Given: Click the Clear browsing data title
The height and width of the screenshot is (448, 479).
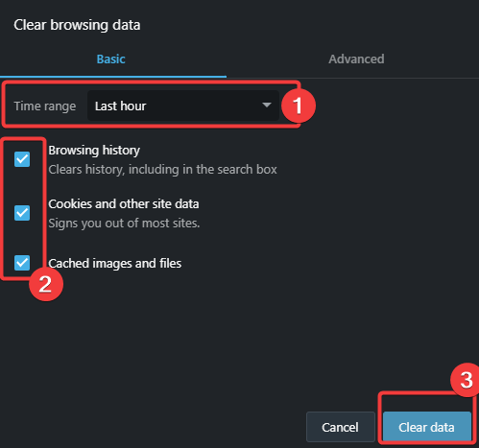Looking at the screenshot, I should point(77,25).
